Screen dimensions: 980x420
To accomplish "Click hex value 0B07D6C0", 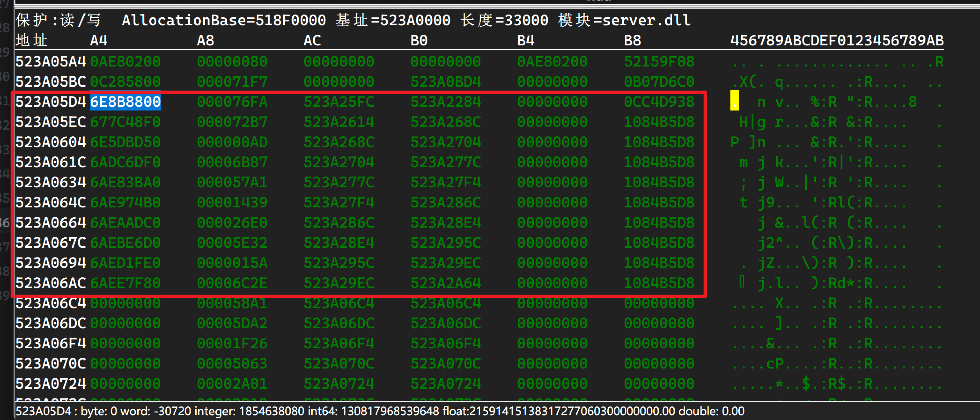I will tap(659, 81).
